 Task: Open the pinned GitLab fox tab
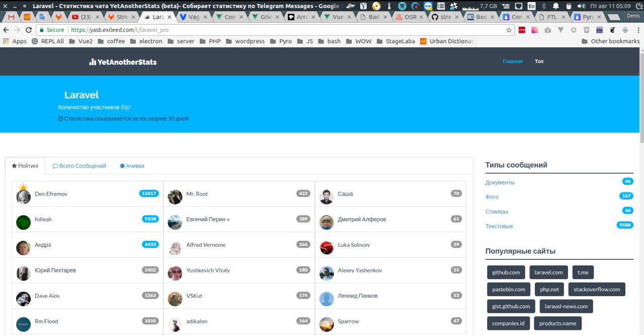(x=58, y=17)
